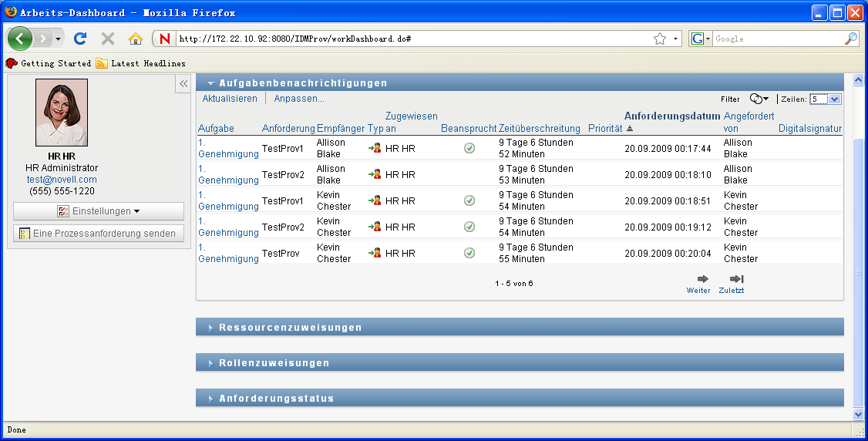Click the browser home icon
The height and width of the screenshot is (441, 868).
click(x=136, y=39)
